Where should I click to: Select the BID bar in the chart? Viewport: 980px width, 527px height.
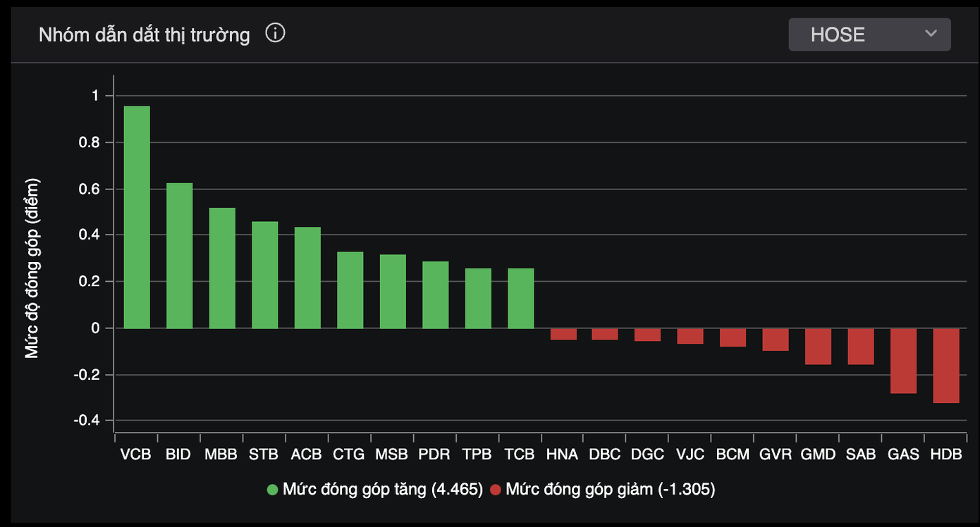click(x=179, y=256)
